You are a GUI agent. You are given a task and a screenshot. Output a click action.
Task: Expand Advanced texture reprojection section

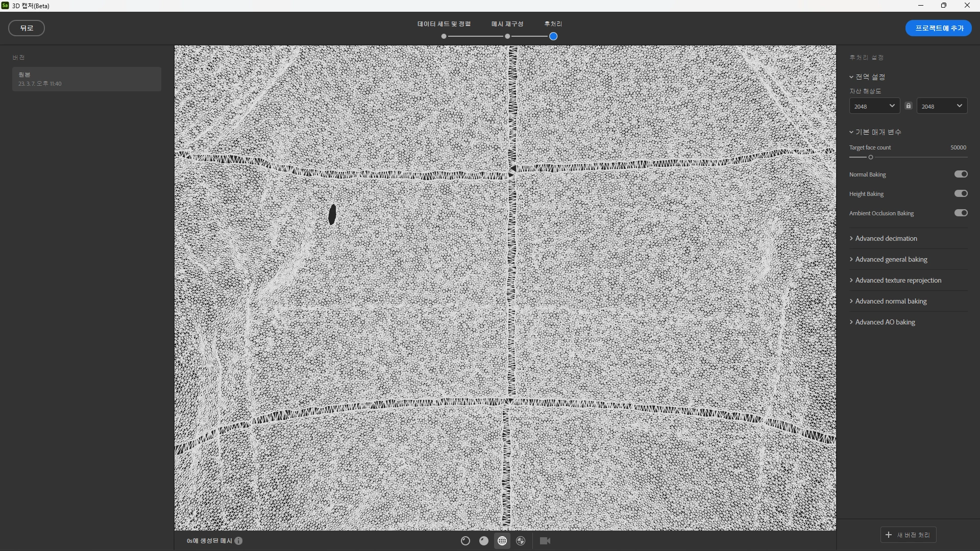(898, 281)
